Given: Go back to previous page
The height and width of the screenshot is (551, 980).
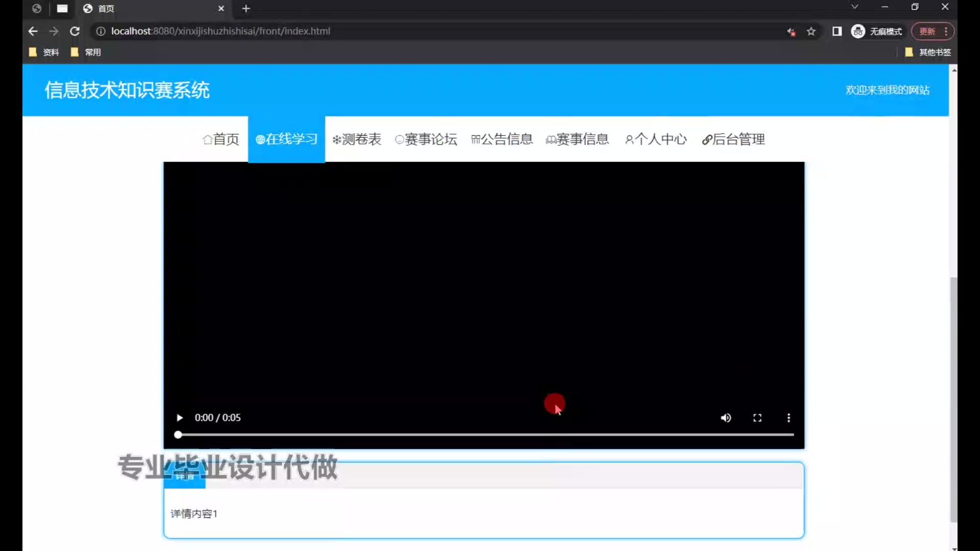Looking at the screenshot, I should [33, 31].
